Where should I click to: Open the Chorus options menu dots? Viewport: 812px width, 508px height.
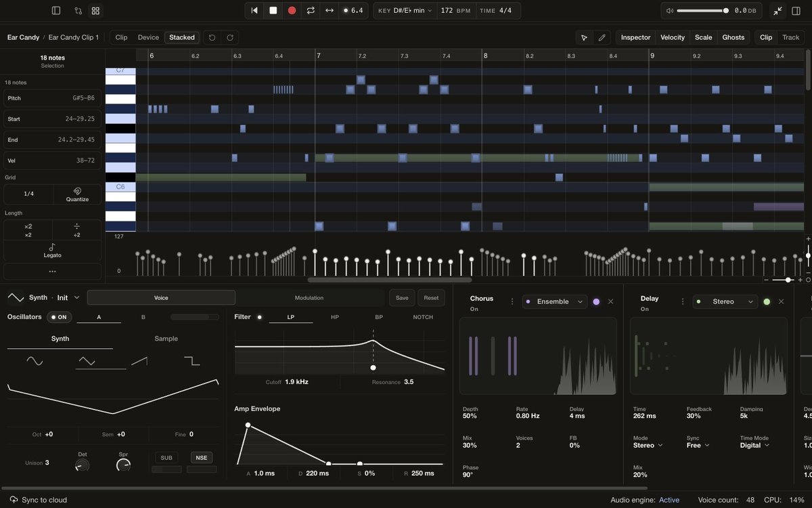click(x=512, y=301)
